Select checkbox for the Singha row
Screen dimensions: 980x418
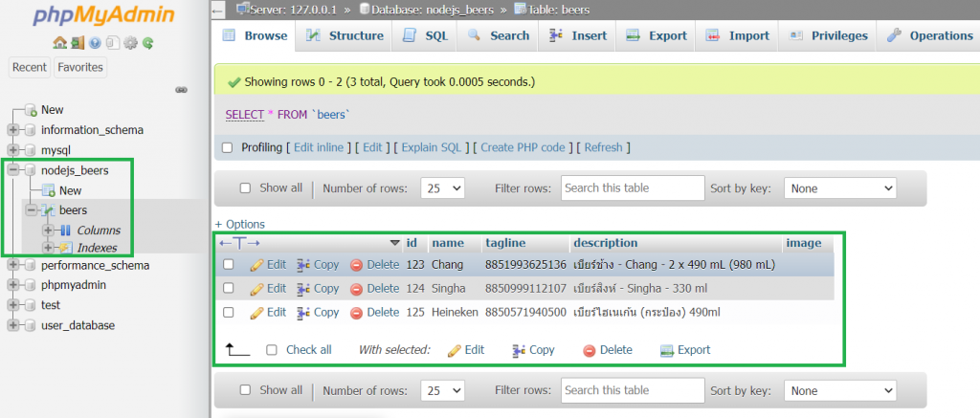pos(229,288)
